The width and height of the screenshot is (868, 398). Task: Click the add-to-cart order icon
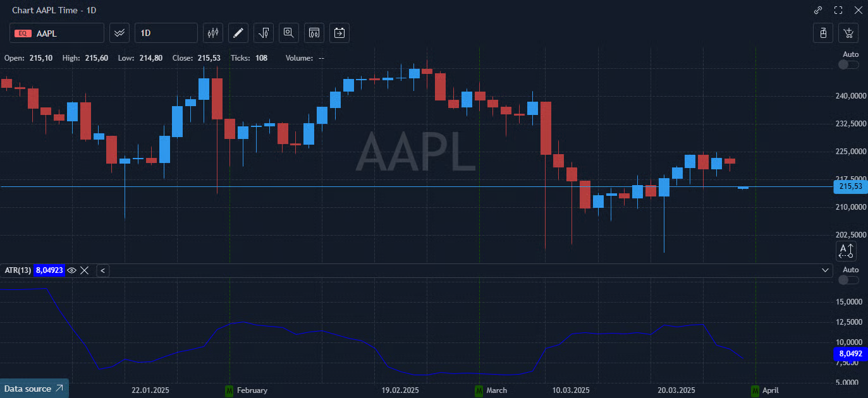(848, 33)
